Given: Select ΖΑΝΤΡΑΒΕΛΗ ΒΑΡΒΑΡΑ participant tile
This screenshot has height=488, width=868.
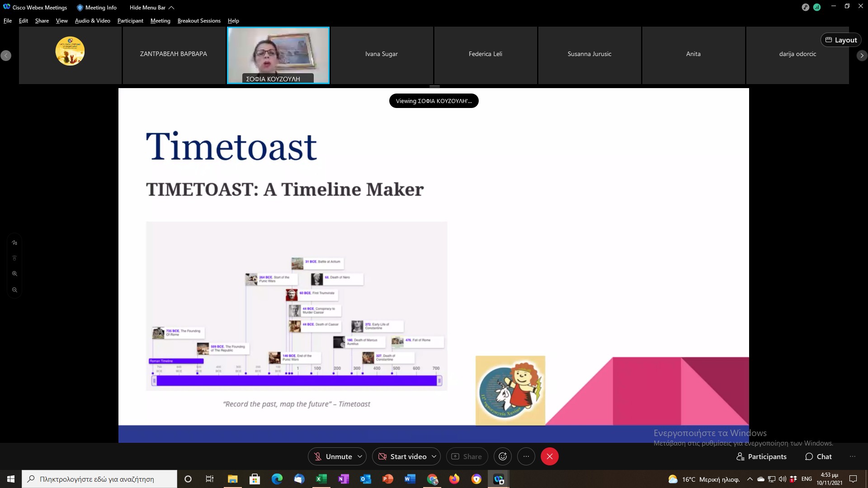Looking at the screenshot, I should [x=174, y=55].
